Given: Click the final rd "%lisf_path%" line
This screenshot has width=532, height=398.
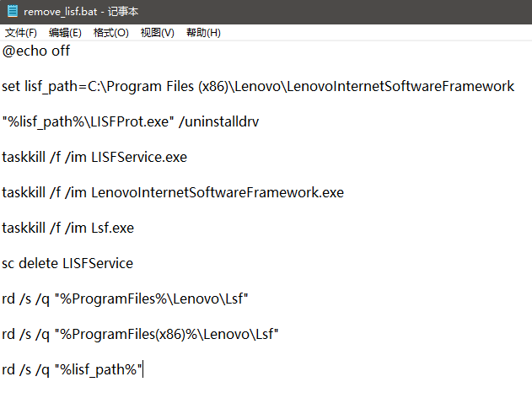Looking at the screenshot, I should point(73,369).
